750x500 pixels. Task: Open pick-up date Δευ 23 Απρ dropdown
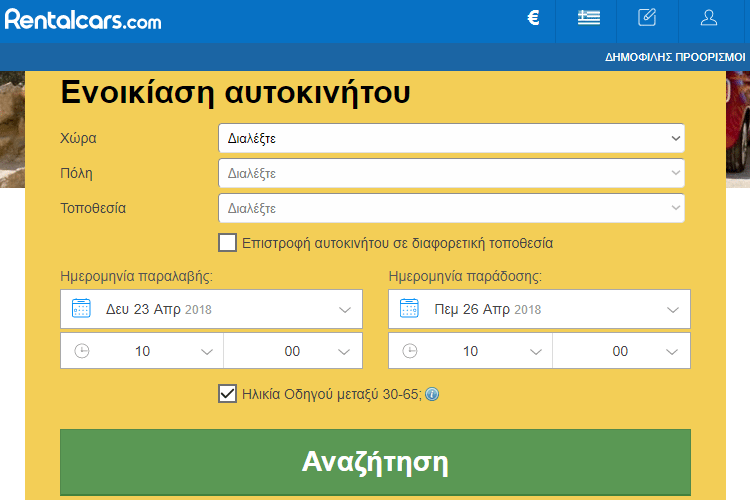pos(211,309)
